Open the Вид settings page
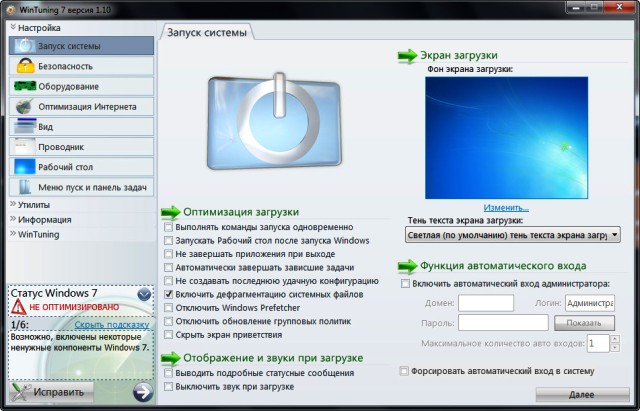The image size is (640, 411). [x=81, y=127]
